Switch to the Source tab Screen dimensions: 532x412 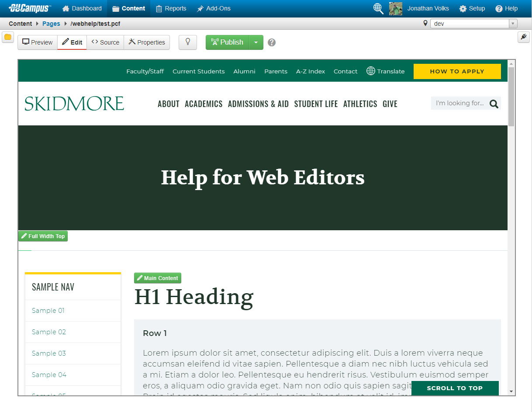(x=105, y=42)
